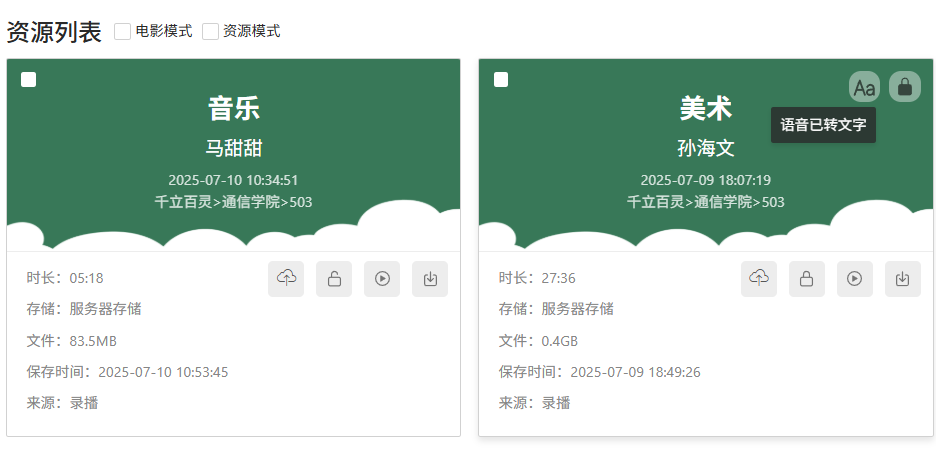The width and height of the screenshot is (936, 450).
Task: Open the Aa speech-to-text icon on 美术 banner
Action: pos(864,88)
